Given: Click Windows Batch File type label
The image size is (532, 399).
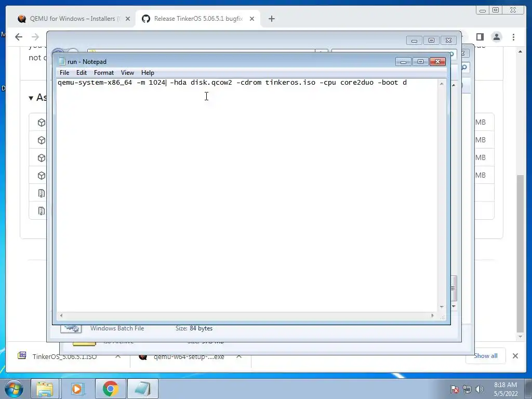Looking at the screenshot, I should click(x=117, y=328).
